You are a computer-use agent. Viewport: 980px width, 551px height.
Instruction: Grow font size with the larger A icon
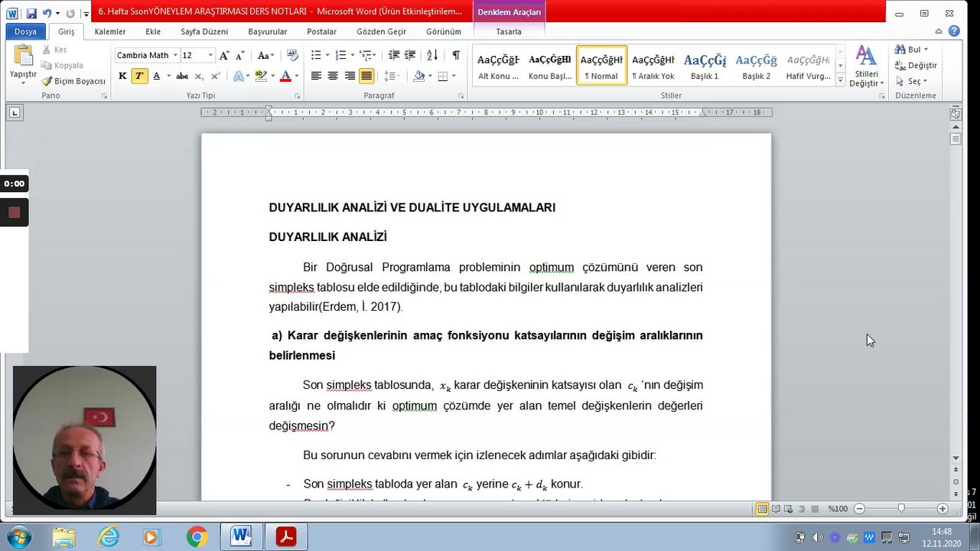point(224,55)
